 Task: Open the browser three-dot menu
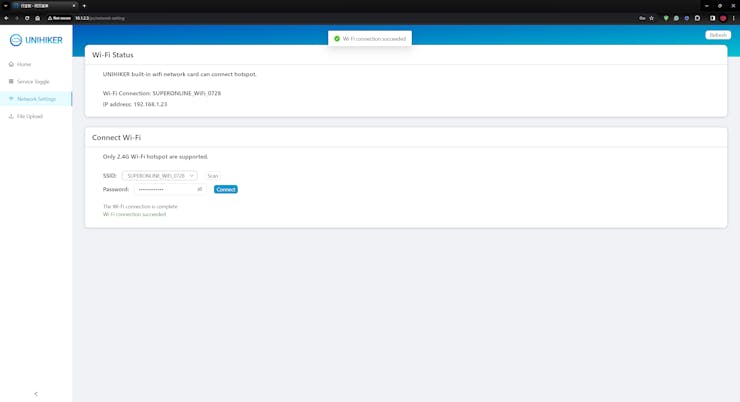[x=733, y=18]
